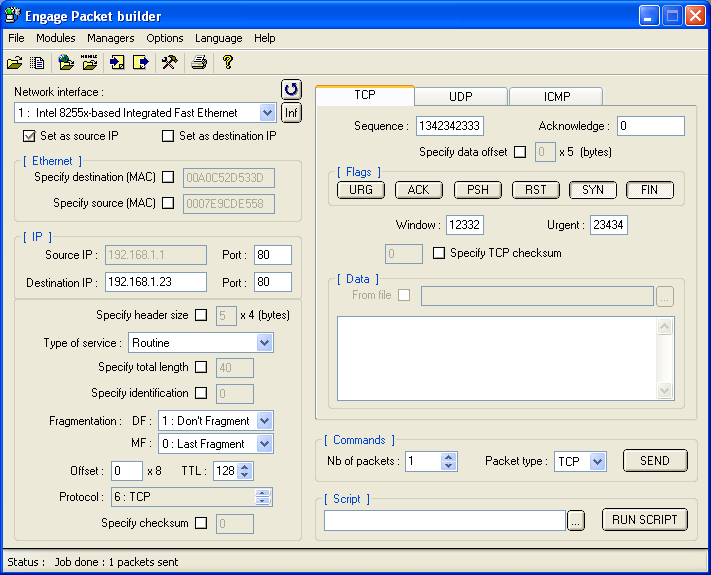Click the yellow question mark help icon
Screen dimensions: 711x575
coord(228,62)
